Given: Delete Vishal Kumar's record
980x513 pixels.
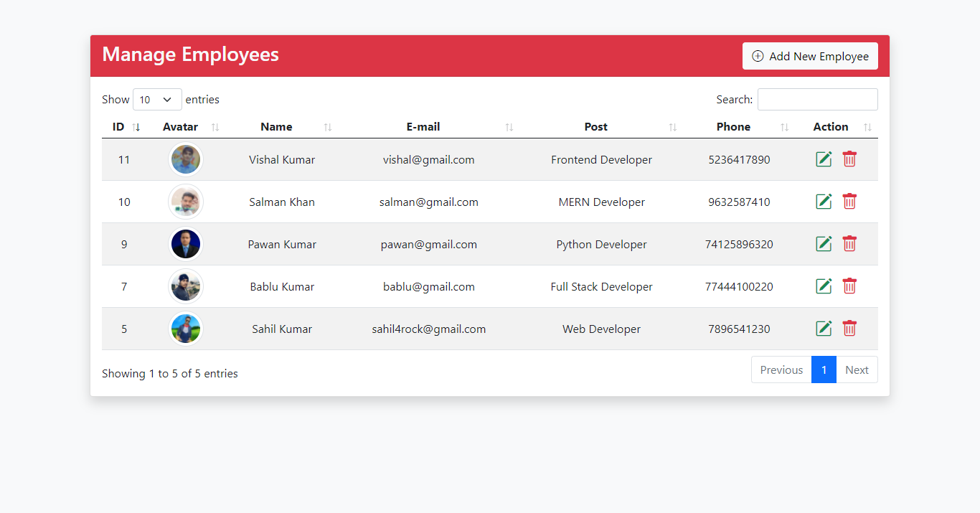Looking at the screenshot, I should tap(849, 159).
